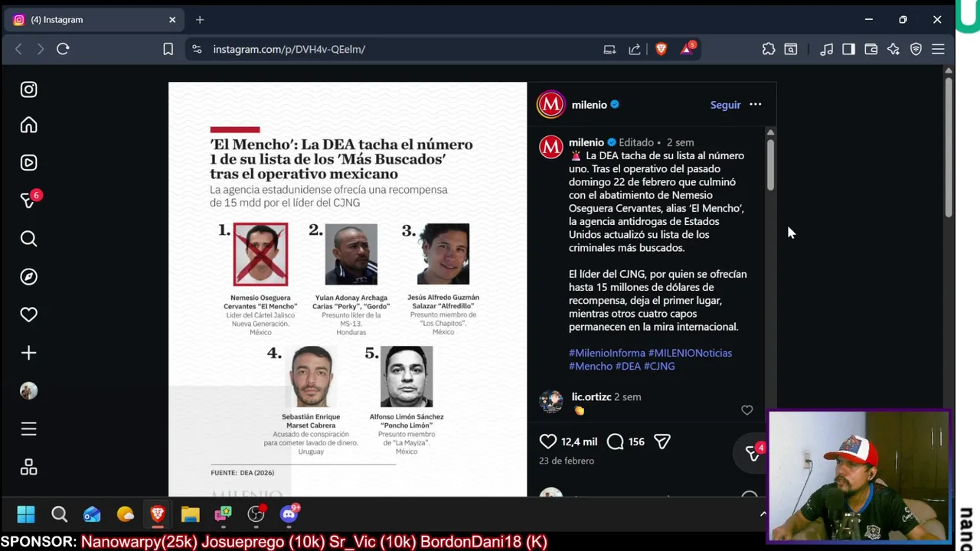The image size is (980, 551).
Task: Open Notifications heart in sidebar
Action: coord(28,315)
